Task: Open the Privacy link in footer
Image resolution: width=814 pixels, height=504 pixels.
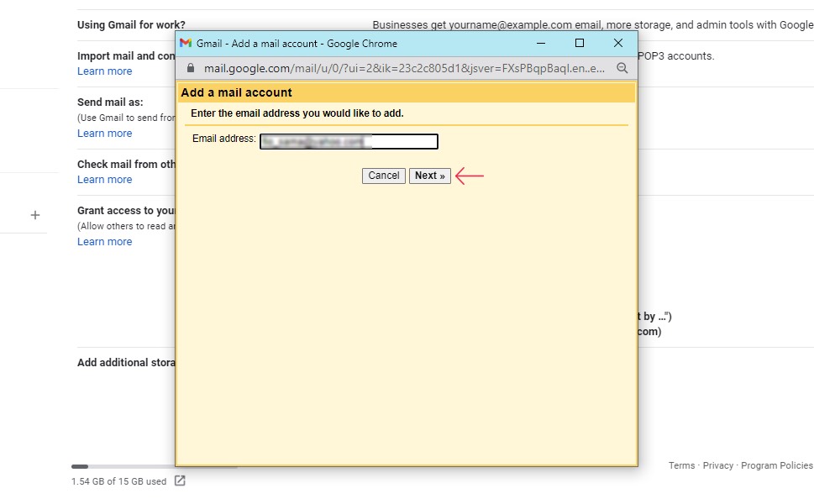Action: [x=718, y=465]
